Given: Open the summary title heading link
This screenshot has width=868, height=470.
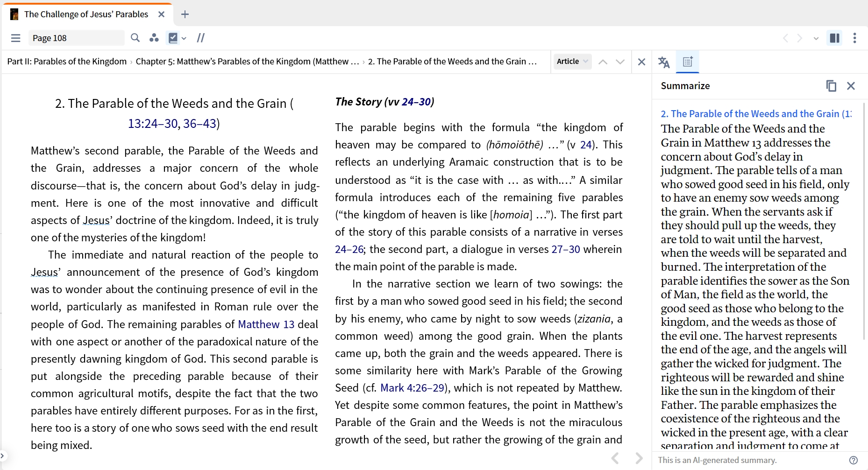Looking at the screenshot, I should [756, 113].
